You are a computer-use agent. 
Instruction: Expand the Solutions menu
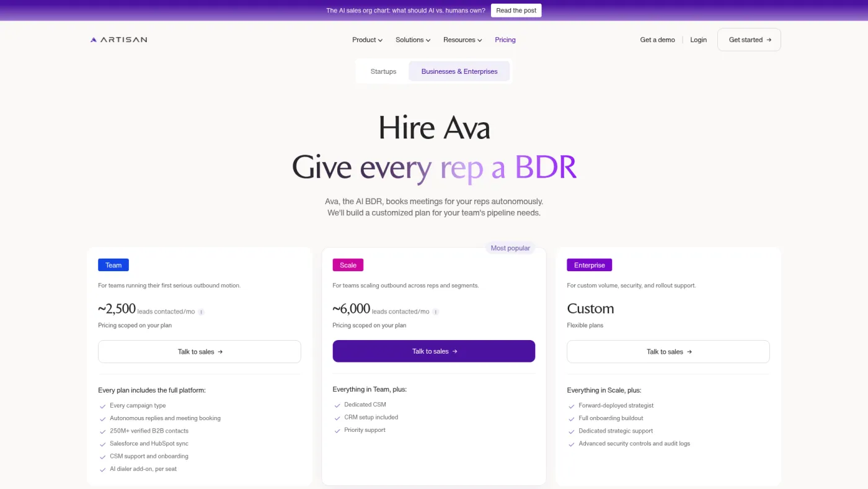pos(413,40)
